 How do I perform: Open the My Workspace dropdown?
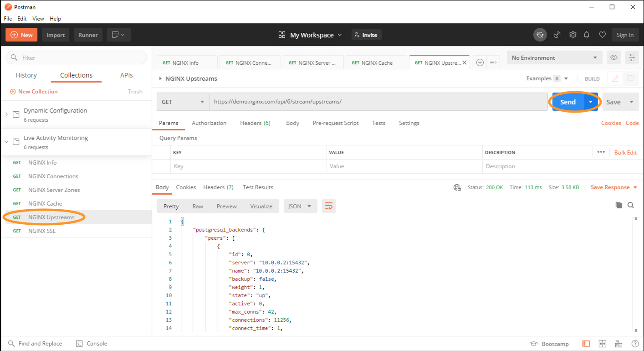coord(310,35)
